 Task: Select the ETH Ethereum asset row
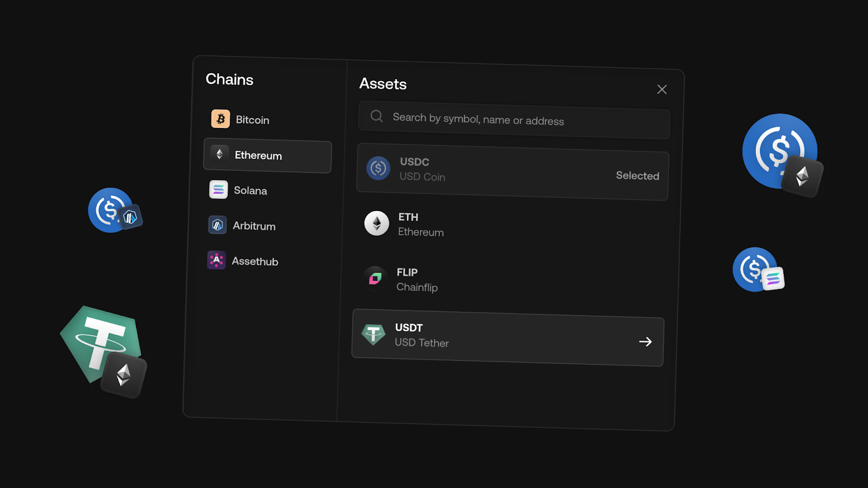point(510,226)
